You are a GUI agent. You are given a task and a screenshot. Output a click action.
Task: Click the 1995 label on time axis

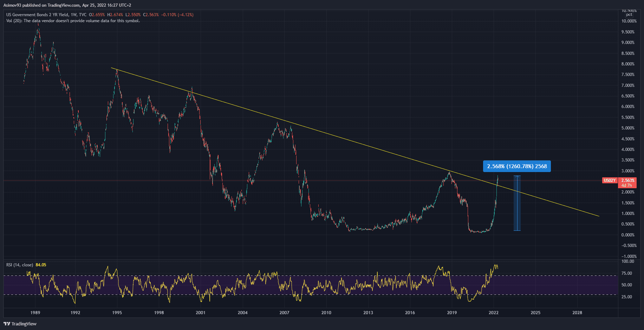point(117,312)
